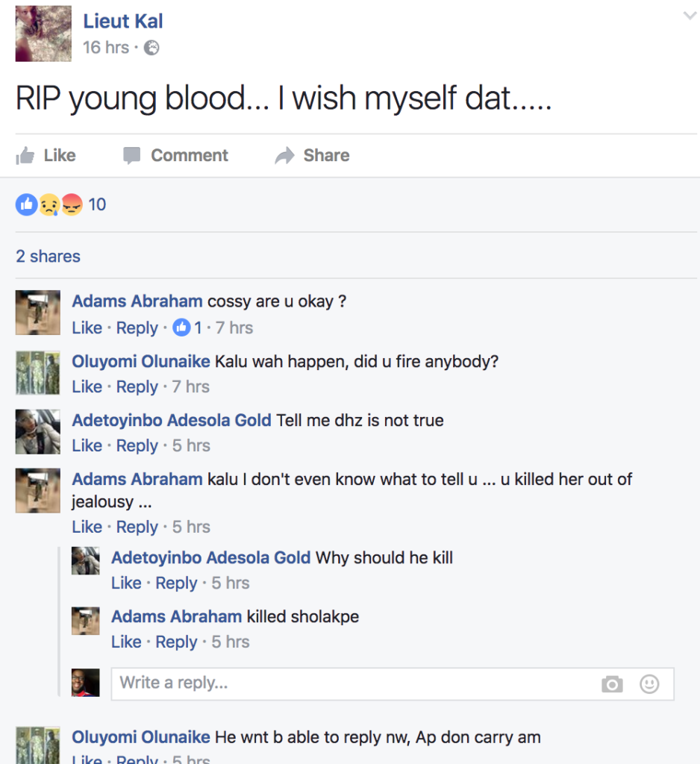Click the Comment speech bubble icon
Viewport: 700px width, 764px height.
click(x=132, y=155)
